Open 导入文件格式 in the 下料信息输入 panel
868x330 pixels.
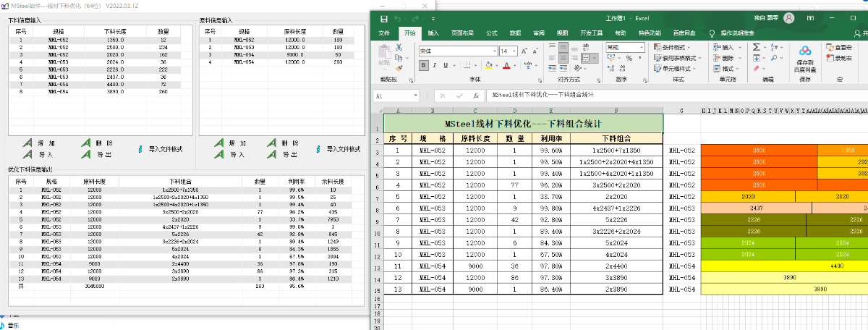point(160,149)
